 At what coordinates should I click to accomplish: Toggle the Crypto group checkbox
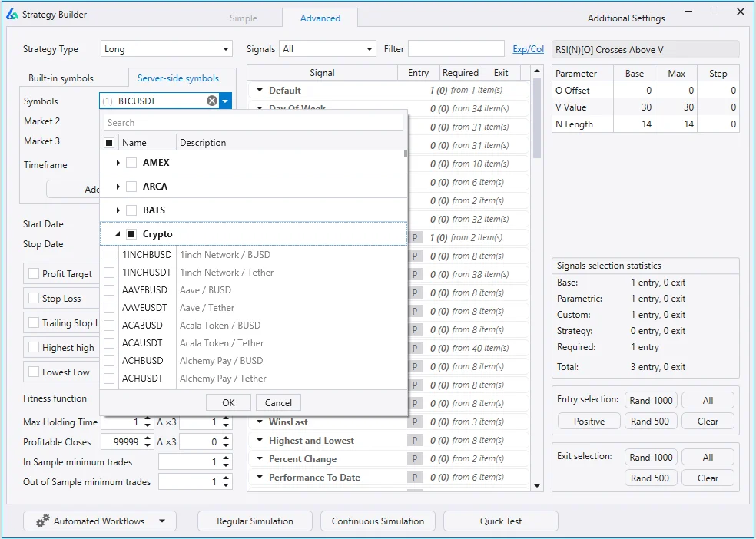131,234
